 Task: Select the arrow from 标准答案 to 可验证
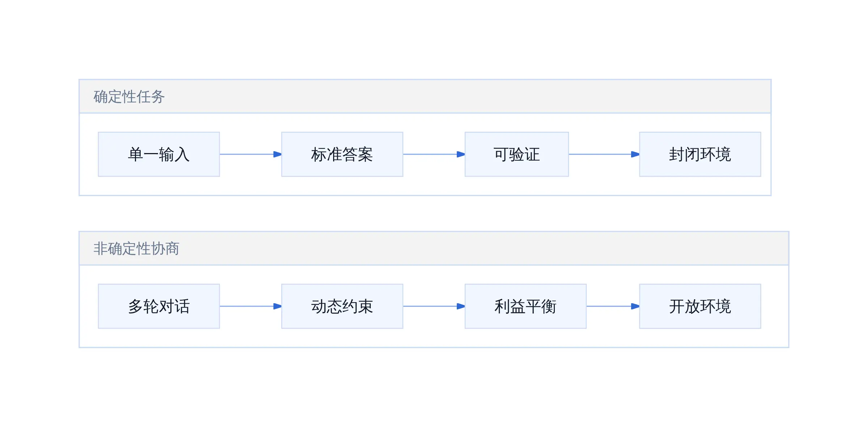pyautogui.click(x=434, y=154)
